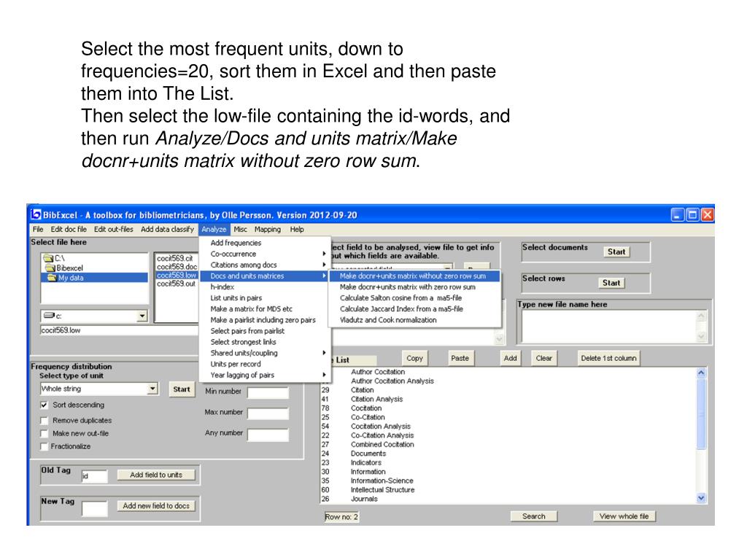Viewport: 747px width, 560px height.
Task: Click Start for Select documents
Action: point(616,252)
